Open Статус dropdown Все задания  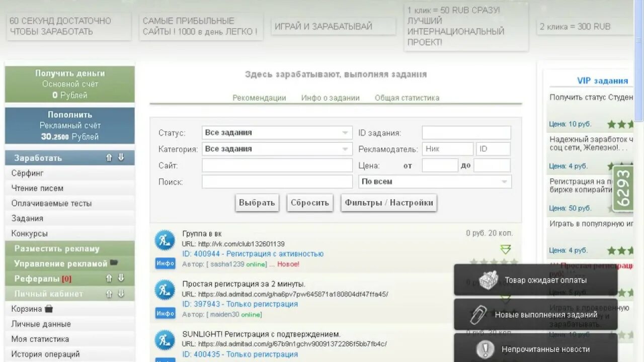(277, 133)
